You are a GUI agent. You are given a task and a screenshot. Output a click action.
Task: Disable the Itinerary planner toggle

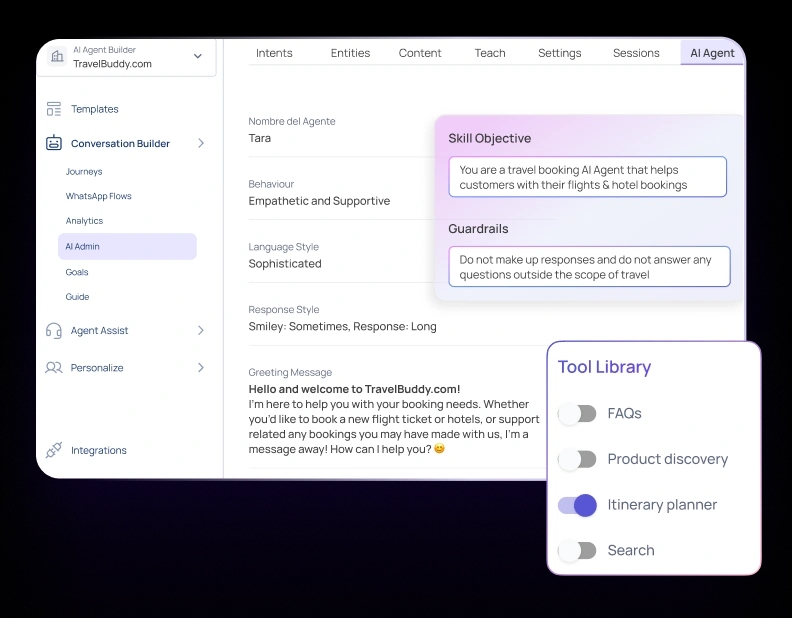click(x=577, y=505)
